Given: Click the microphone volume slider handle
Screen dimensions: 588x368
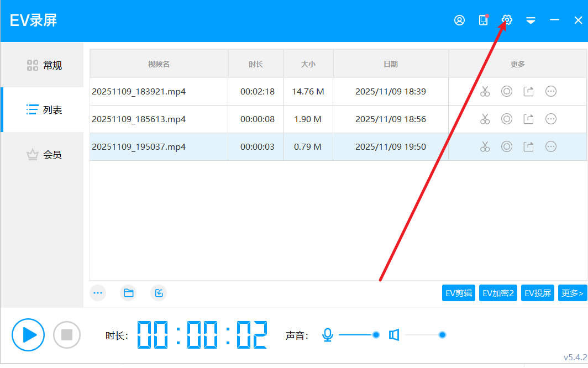Looking at the screenshot, I should (x=376, y=335).
